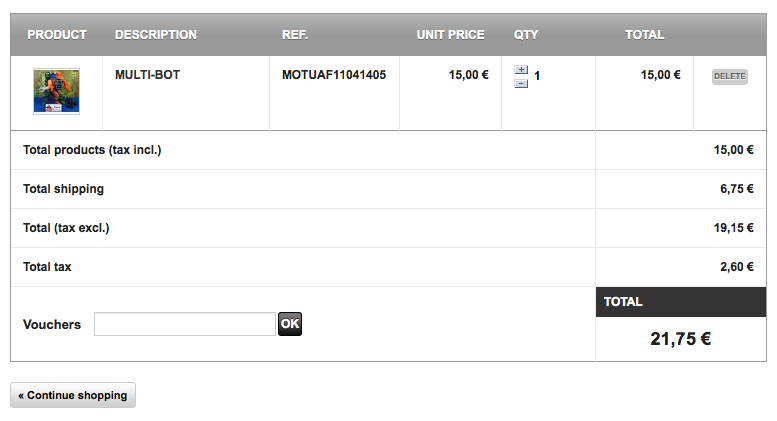Click the Total tax amount 2,60 €
The image size is (777, 421).
coord(737,267)
